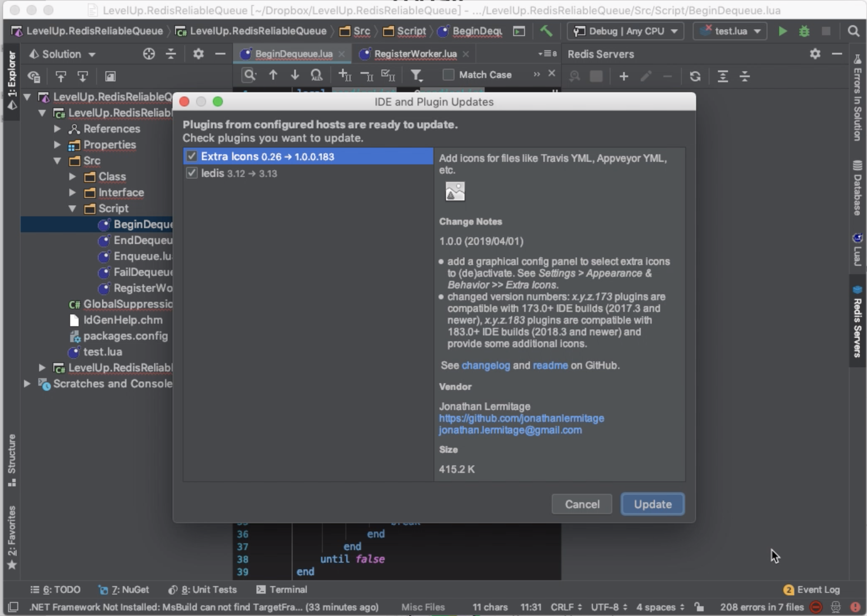This screenshot has width=867, height=616.
Task: Click 4 spaces indent setting
Action: (660, 607)
